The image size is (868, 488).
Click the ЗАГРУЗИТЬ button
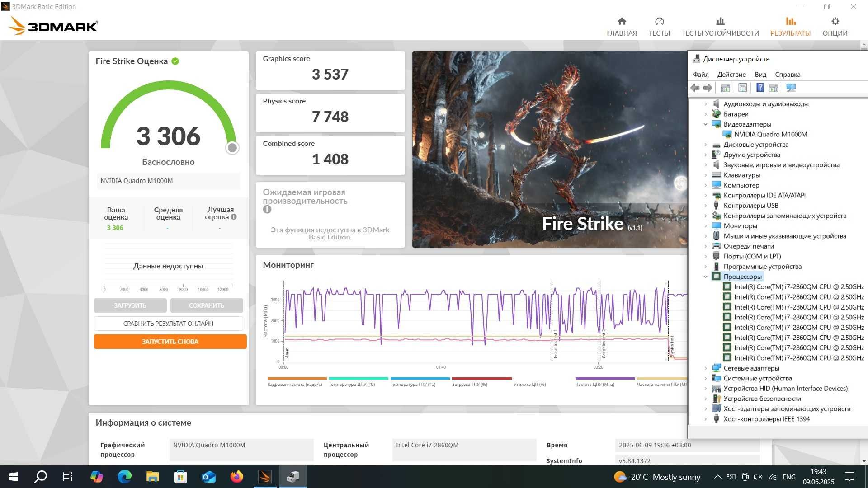(x=130, y=305)
